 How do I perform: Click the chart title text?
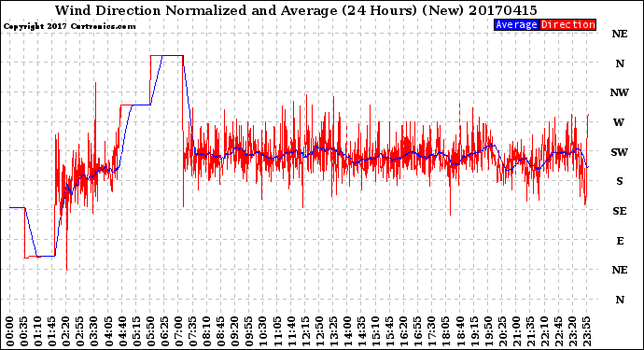point(296,10)
